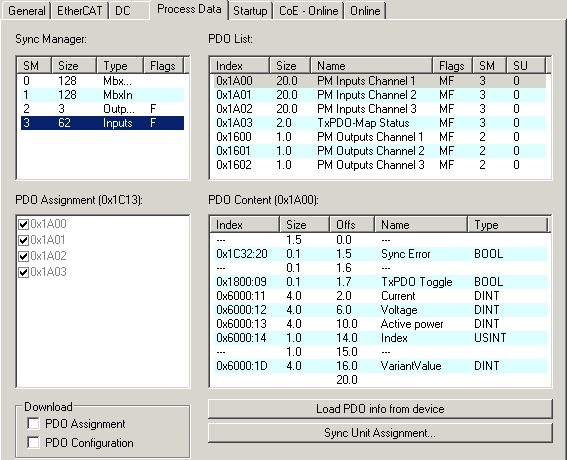Image resolution: width=567 pixels, height=460 pixels.
Task: Click the PDO Content Type column header
Action: pyautogui.click(x=508, y=225)
